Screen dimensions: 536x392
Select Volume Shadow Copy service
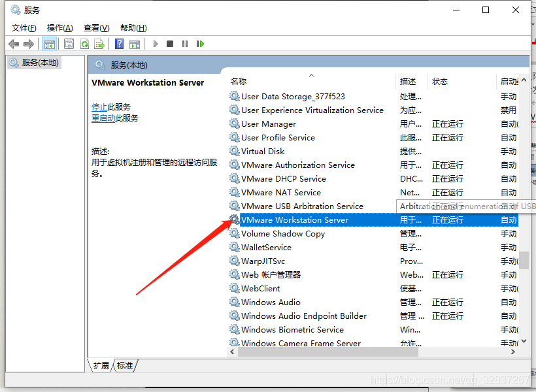373,234
